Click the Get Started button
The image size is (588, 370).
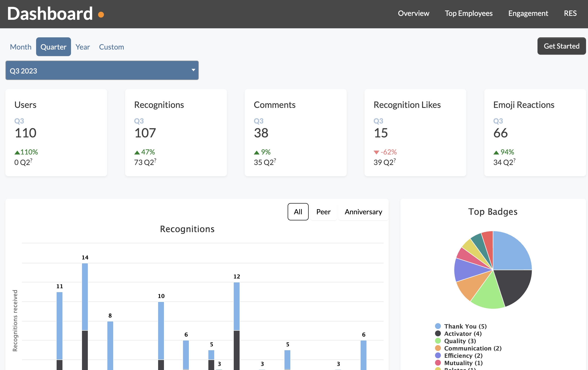561,46
